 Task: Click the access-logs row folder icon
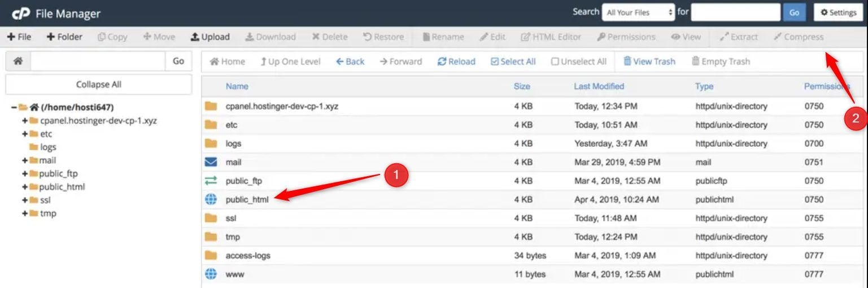click(211, 255)
